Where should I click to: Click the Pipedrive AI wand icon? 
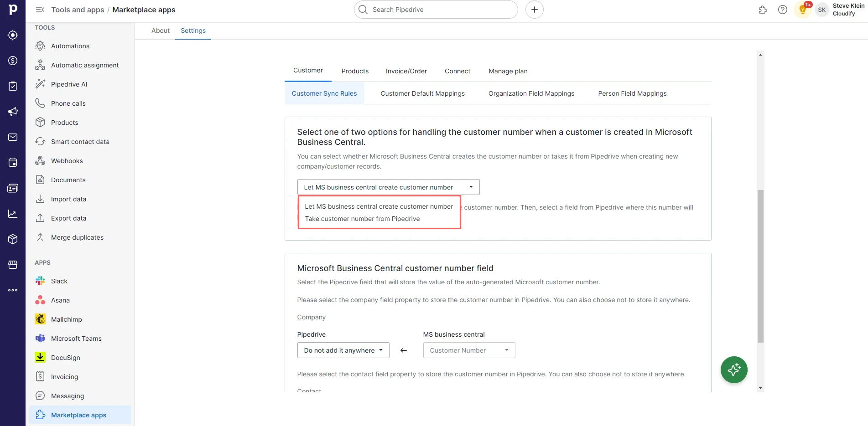(40, 84)
